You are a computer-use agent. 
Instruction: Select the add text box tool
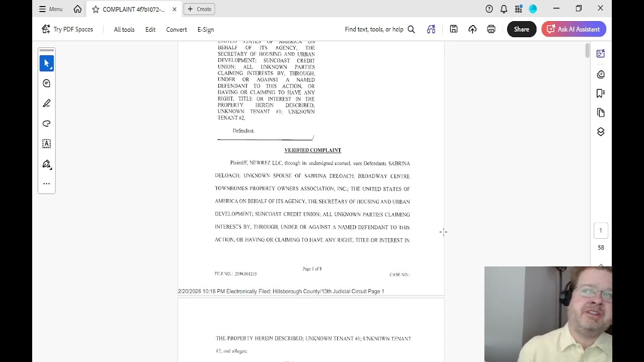coord(47,144)
